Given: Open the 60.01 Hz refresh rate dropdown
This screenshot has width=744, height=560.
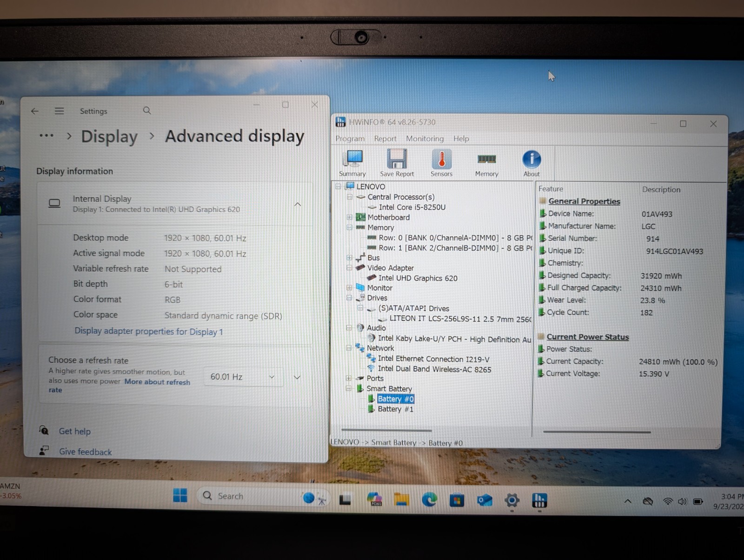Looking at the screenshot, I should pos(243,377).
